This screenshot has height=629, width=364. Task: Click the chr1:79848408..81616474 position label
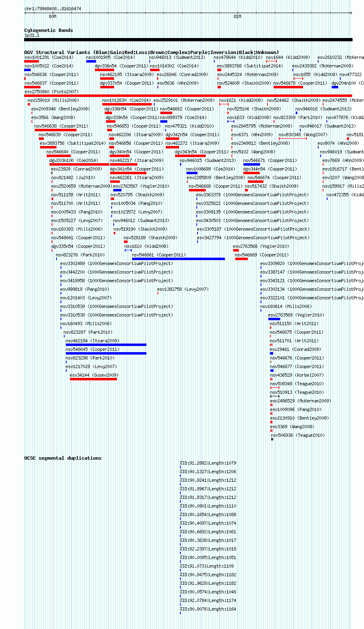pyautogui.click(x=53, y=9)
